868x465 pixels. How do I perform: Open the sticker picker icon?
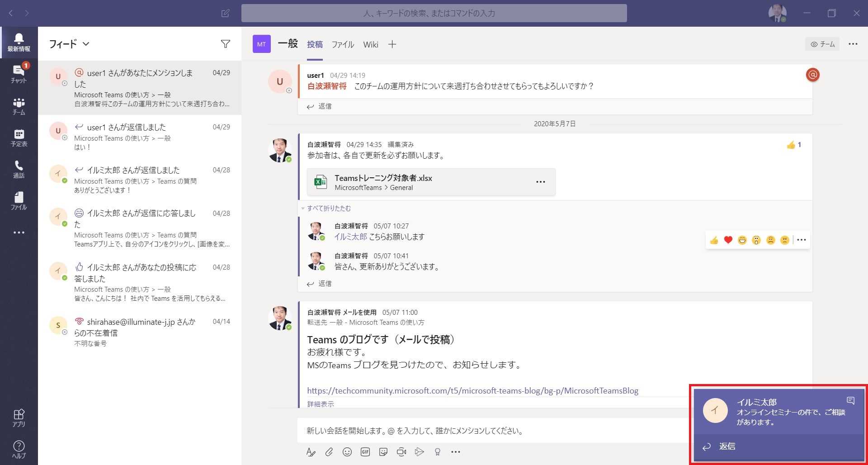[x=383, y=452]
